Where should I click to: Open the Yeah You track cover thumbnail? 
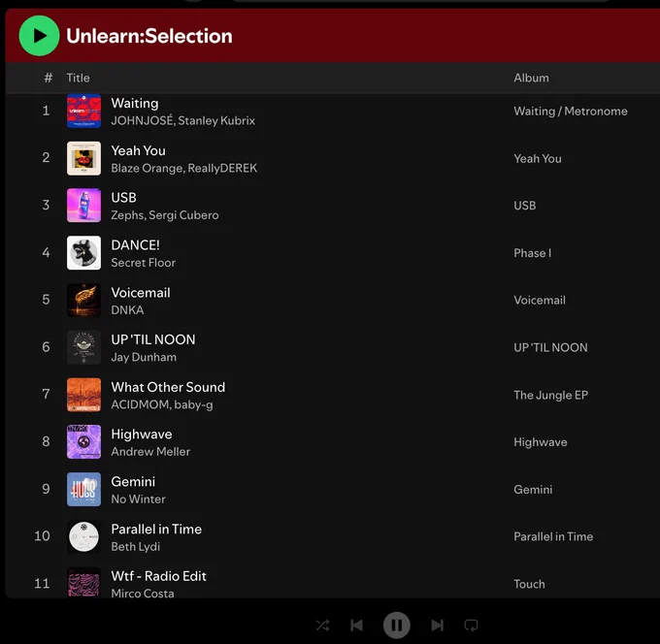pos(83,158)
